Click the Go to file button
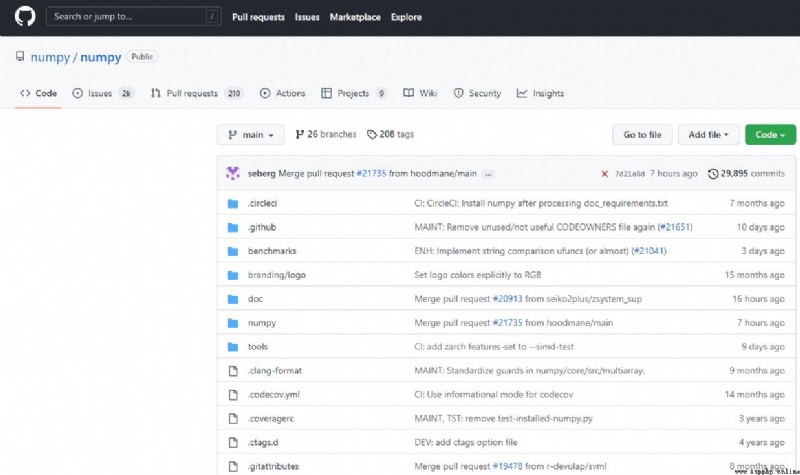 pos(642,135)
